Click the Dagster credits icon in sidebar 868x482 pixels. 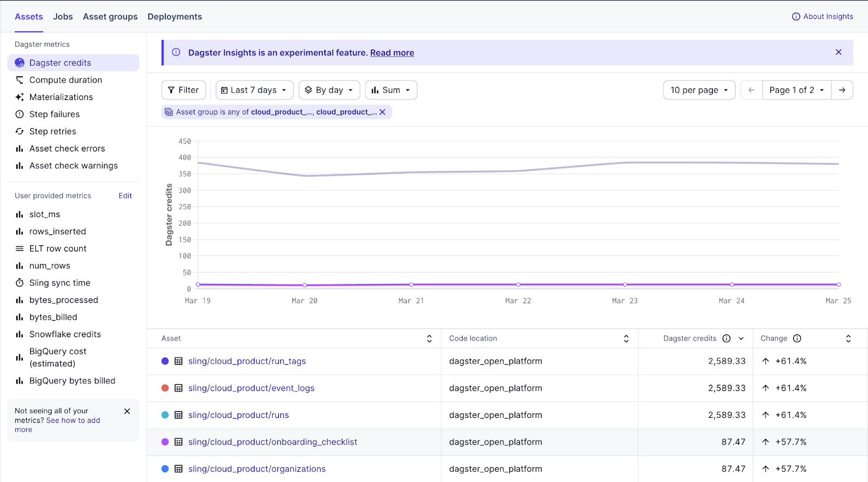20,62
